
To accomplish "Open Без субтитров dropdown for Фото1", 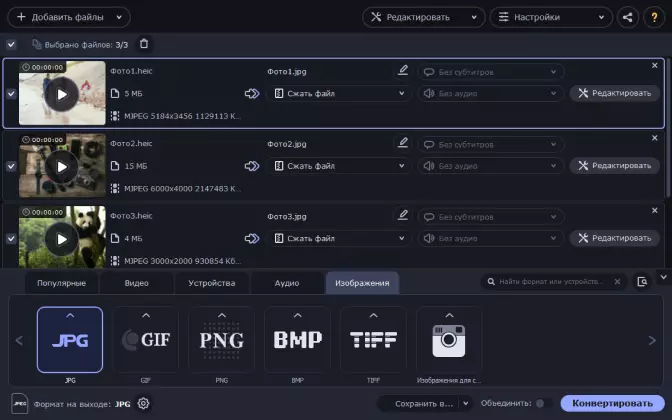I will click(490, 72).
